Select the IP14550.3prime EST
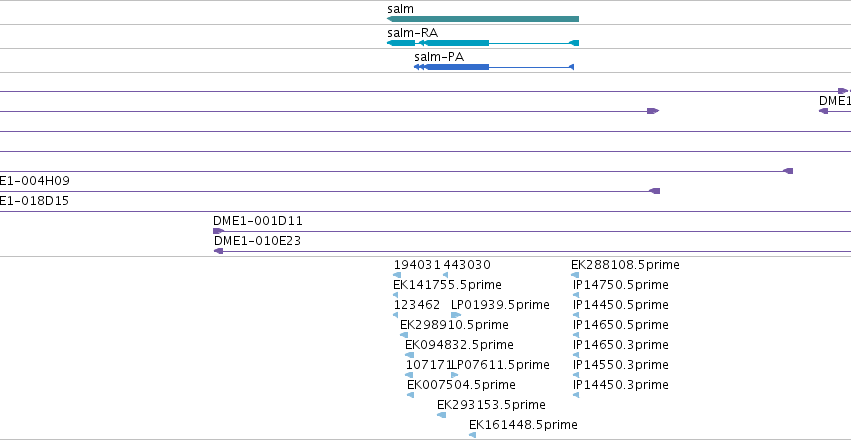This screenshot has height=440, width=851. pyautogui.click(x=621, y=365)
